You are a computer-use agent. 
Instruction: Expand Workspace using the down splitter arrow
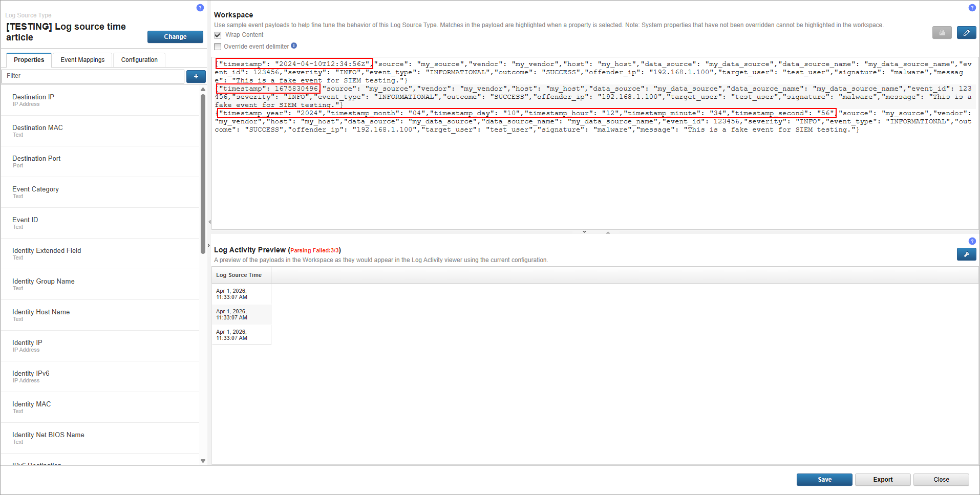[584, 232]
